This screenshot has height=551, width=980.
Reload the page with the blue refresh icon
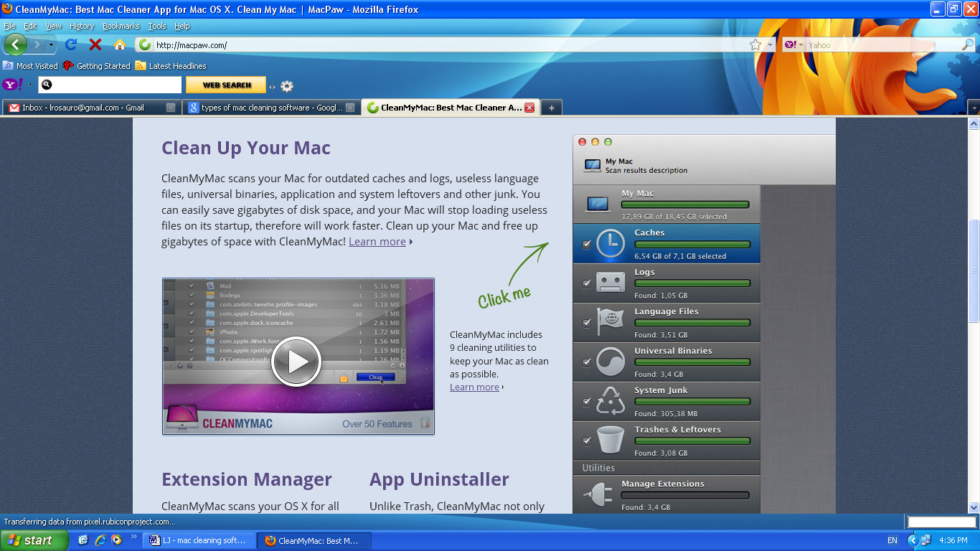pos(71,44)
